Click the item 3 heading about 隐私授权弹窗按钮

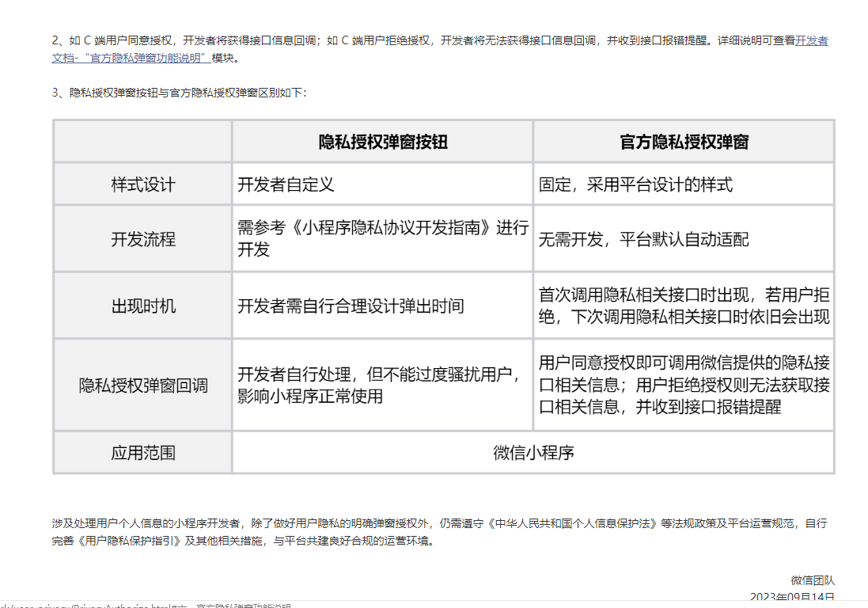[x=179, y=93]
